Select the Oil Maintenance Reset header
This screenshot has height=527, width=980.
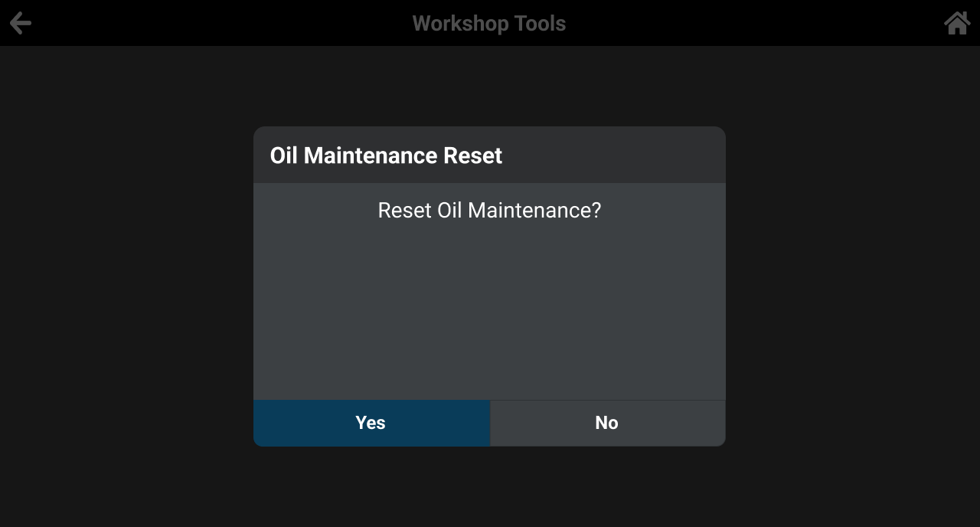click(386, 155)
